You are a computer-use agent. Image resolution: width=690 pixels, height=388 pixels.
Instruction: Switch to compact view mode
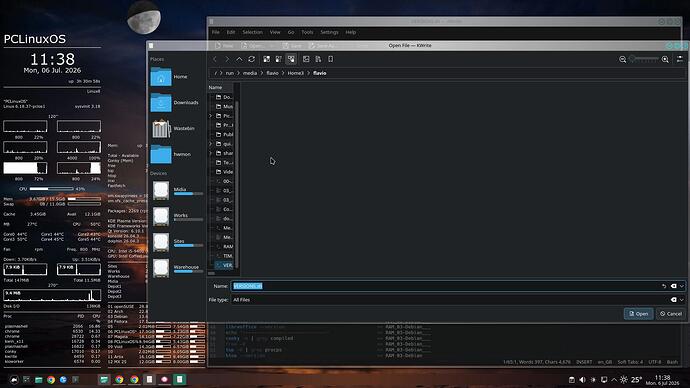279,59
